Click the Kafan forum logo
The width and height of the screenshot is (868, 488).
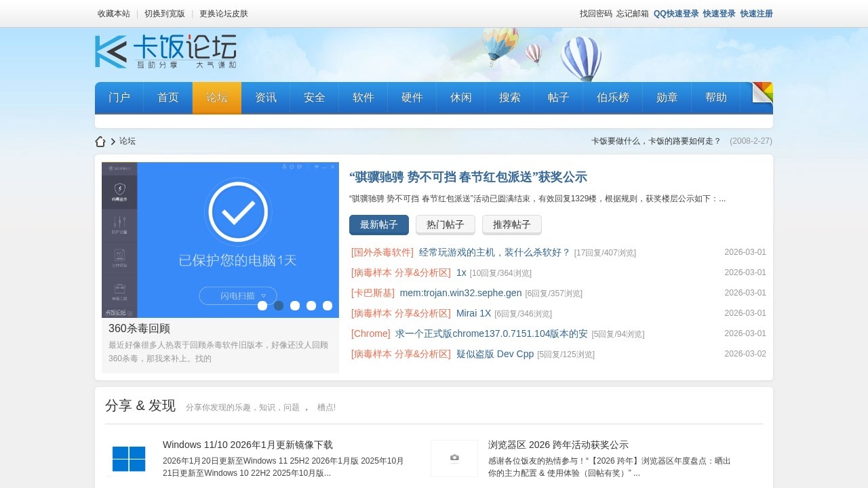pyautogui.click(x=165, y=52)
